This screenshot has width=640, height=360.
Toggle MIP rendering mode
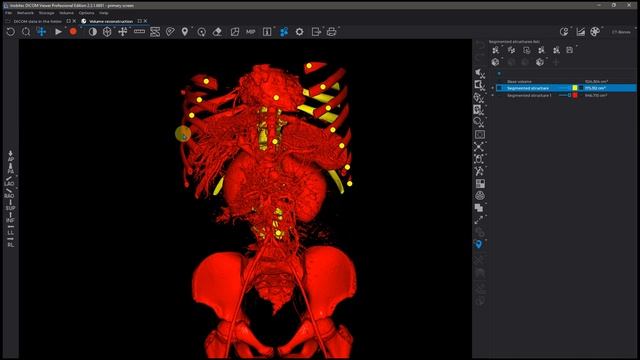[250, 32]
